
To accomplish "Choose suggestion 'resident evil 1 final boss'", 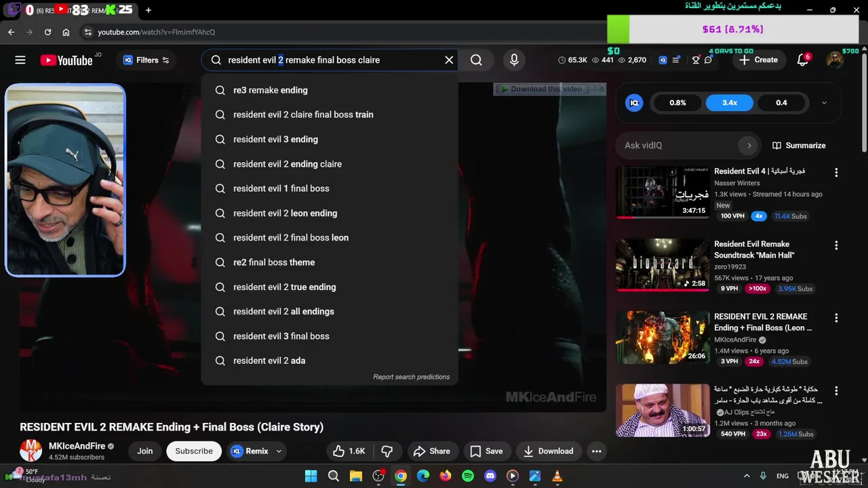I will [x=330, y=188].
